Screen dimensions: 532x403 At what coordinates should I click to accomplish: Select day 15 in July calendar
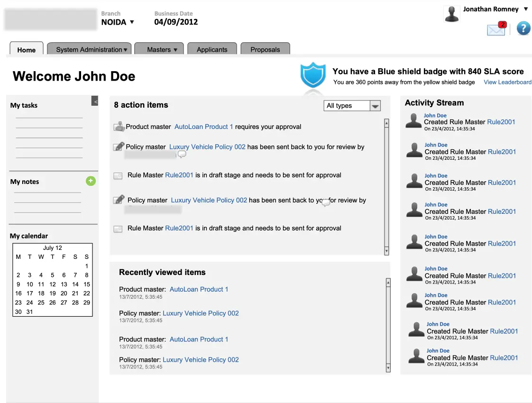coord(87,284)
